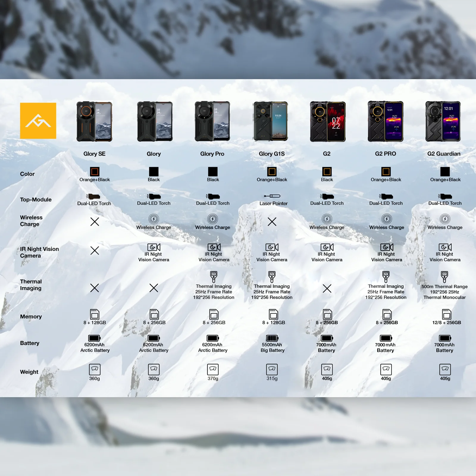The height and width of the screenshot is (476, 476).
Task: Select the G2 PRO phone image
Action: click(x=386, y=121)
